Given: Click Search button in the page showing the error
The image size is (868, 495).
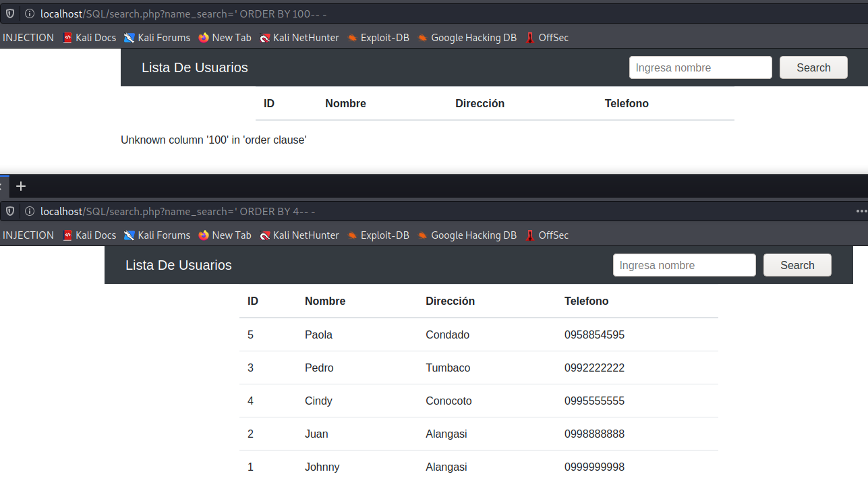Looking at the screenshot, I should (x=813, y=67).
